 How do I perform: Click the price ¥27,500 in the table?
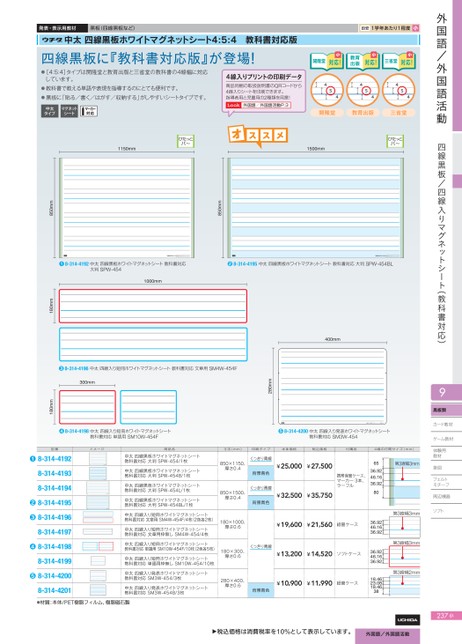click(319, 466)
